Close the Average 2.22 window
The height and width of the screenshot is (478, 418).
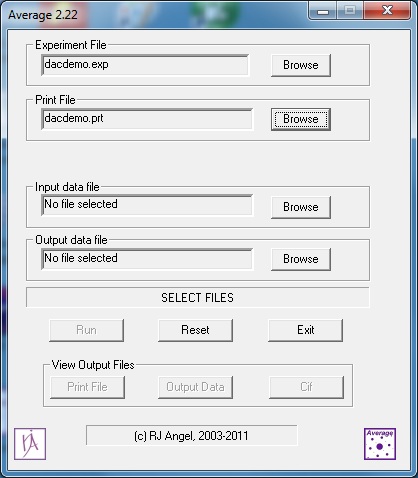point(387,11)
